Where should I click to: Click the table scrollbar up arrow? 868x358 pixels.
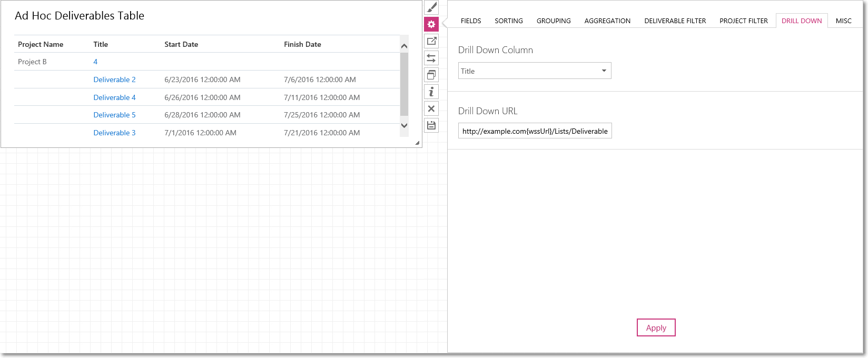[x=405, y=46]
